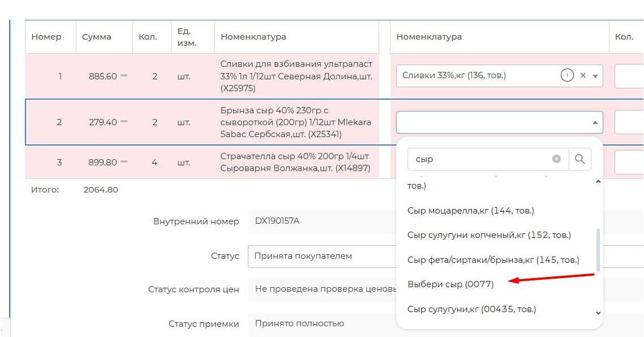The height and width of the screenshot is (337, 644).
Task: Click the scroll-down chevron in the dropdown list
Action: click(x=598, y=313)
